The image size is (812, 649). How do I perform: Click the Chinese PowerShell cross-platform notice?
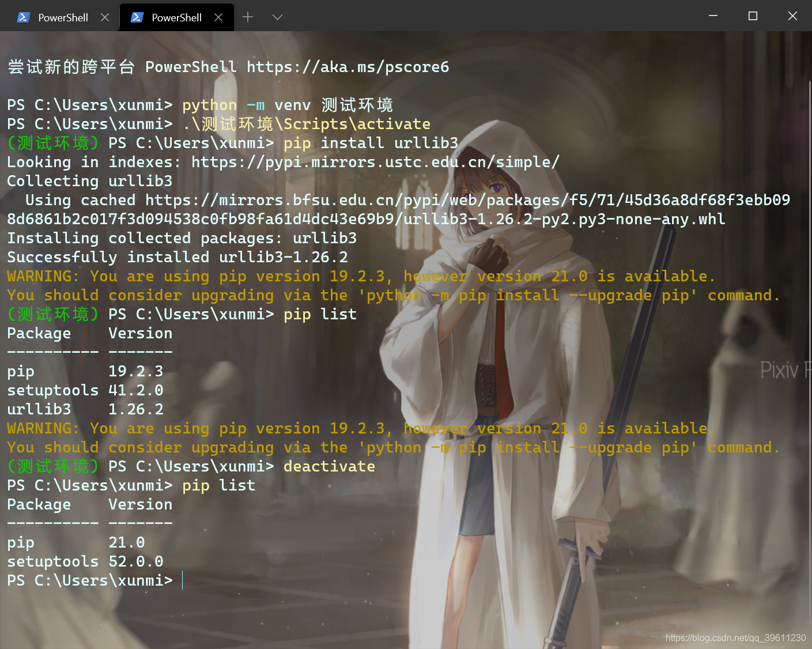coord(228,67)
